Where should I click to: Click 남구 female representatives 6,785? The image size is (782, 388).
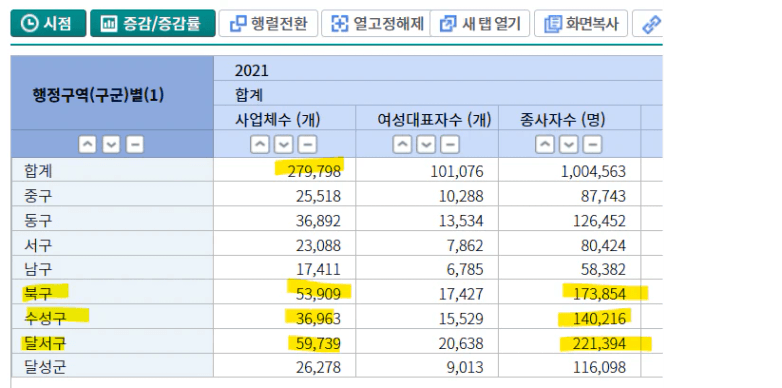pyautogui.click(x=465, y=269)
